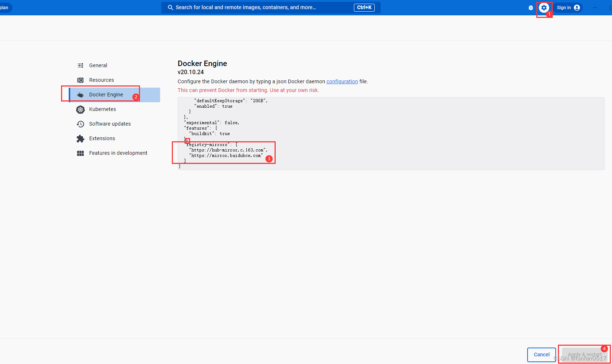Viewport: 612px width, 364px height.
Task: Click the Docker Engine heading
Action: point(202,64)
